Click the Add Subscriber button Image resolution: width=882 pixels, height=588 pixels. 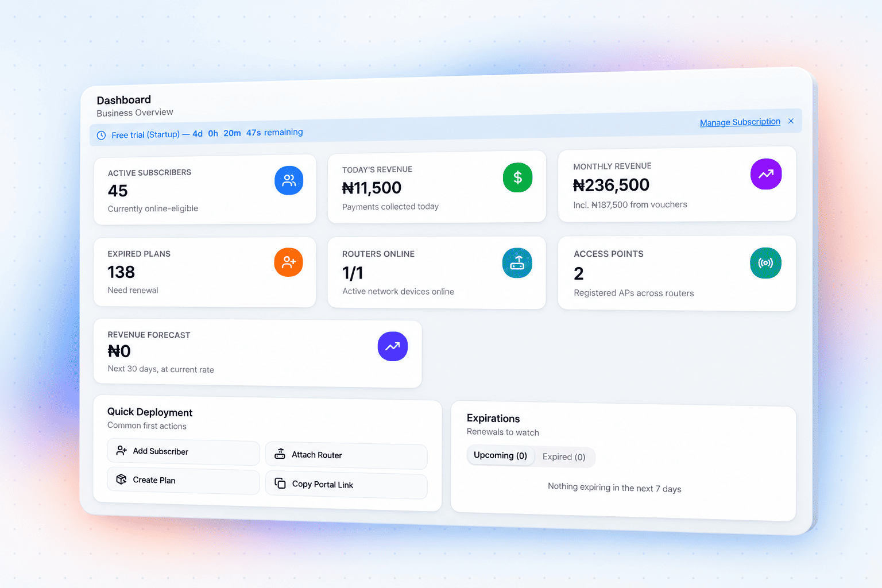coord(183,452)
